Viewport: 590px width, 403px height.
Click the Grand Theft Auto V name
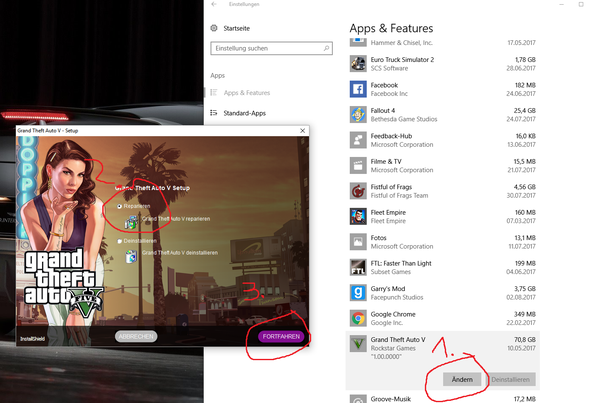click(x=398, y=339)
